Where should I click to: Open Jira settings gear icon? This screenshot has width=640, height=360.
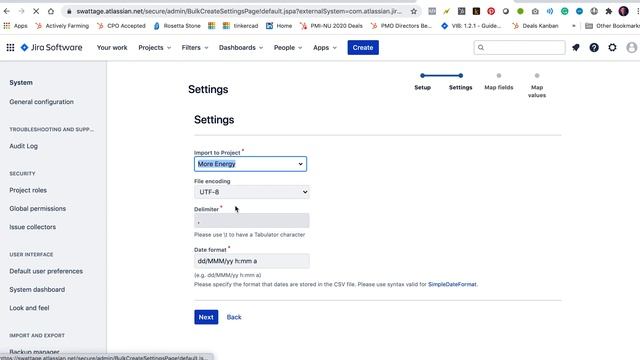pos(612,48)
